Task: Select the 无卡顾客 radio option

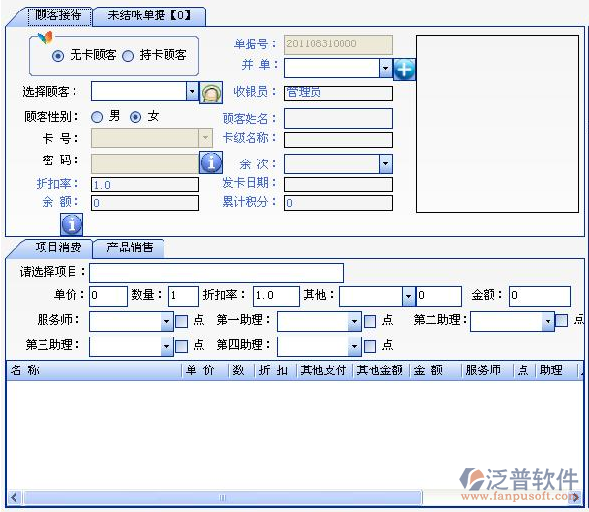Action: pyautogui.click(x=58, y=56)
